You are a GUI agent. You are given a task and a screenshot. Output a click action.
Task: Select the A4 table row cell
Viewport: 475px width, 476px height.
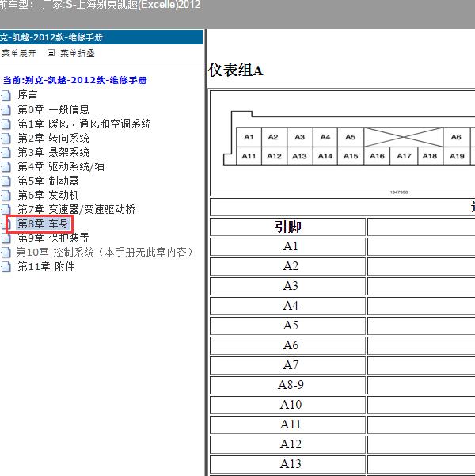point(287,306)
